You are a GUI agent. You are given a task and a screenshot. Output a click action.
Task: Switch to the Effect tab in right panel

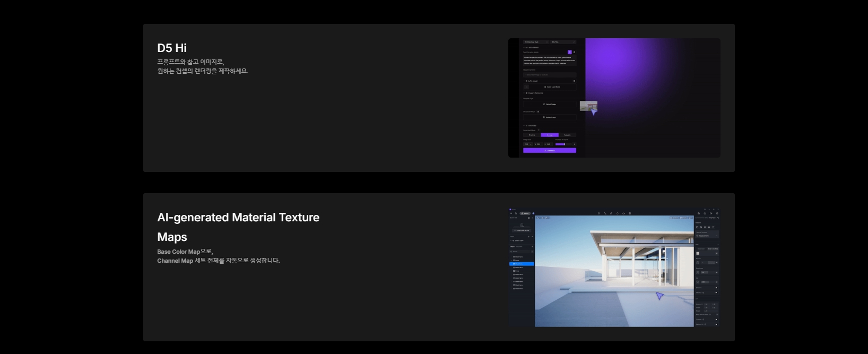point(706,218)
